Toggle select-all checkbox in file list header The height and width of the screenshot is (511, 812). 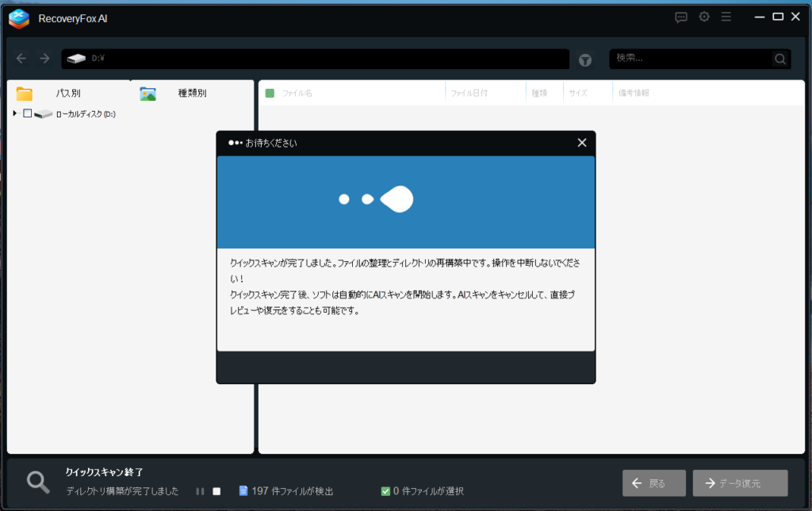[270, 93]
